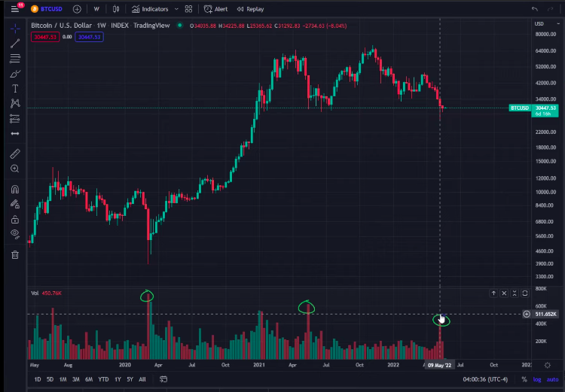Redo the last chart action
Image resolution: width=565 pixels, height=392 pixels.
tap(550, 9)
